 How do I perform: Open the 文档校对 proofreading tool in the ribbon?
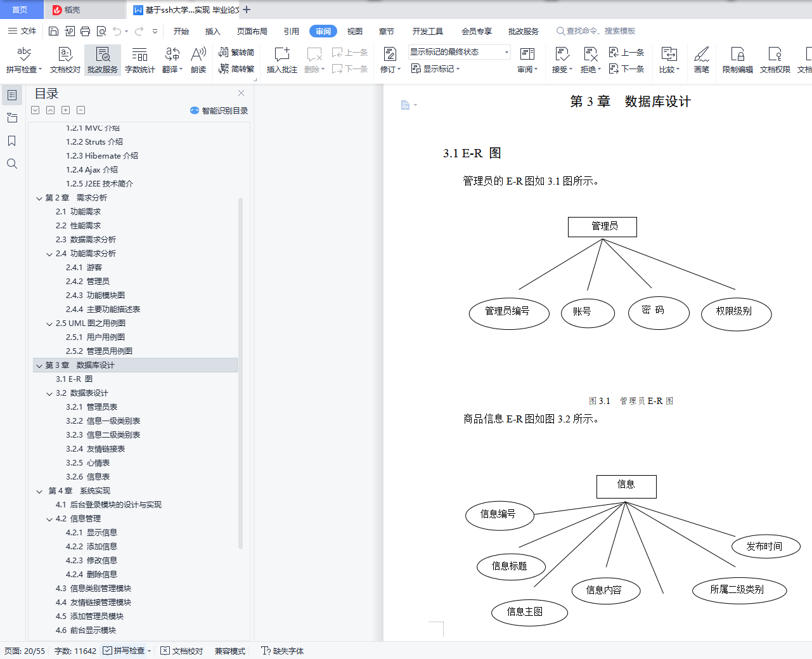tap(65, 60)
